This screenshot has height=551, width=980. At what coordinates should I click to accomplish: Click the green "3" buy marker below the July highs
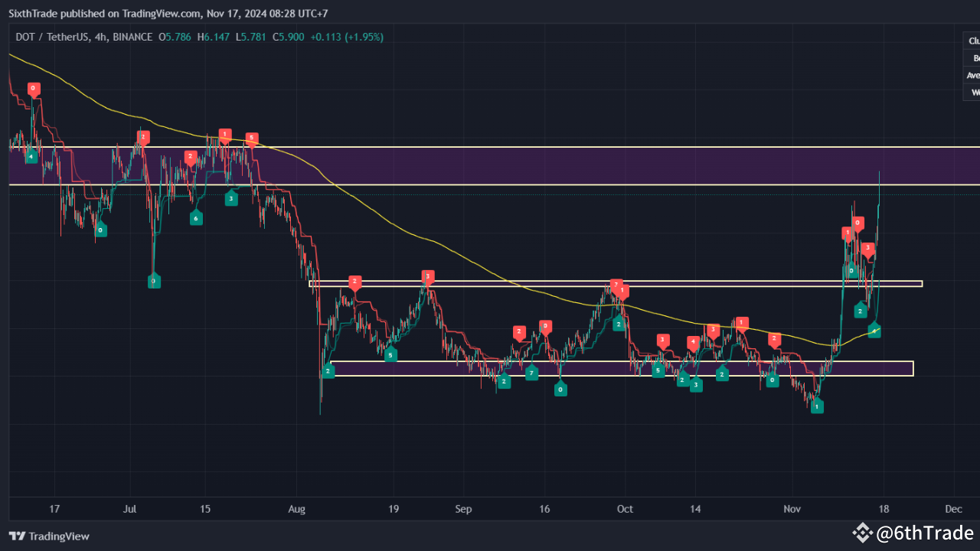[231, 198]
